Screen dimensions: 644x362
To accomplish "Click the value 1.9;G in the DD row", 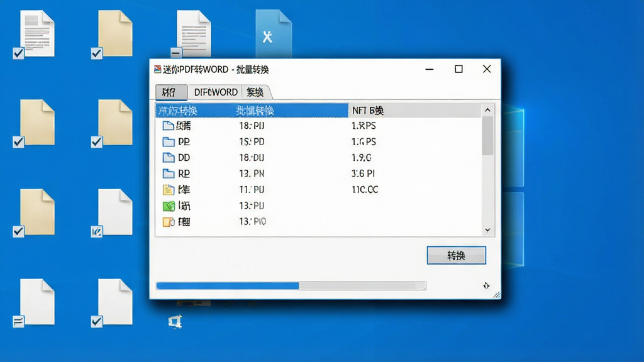I will pos(362,158).
